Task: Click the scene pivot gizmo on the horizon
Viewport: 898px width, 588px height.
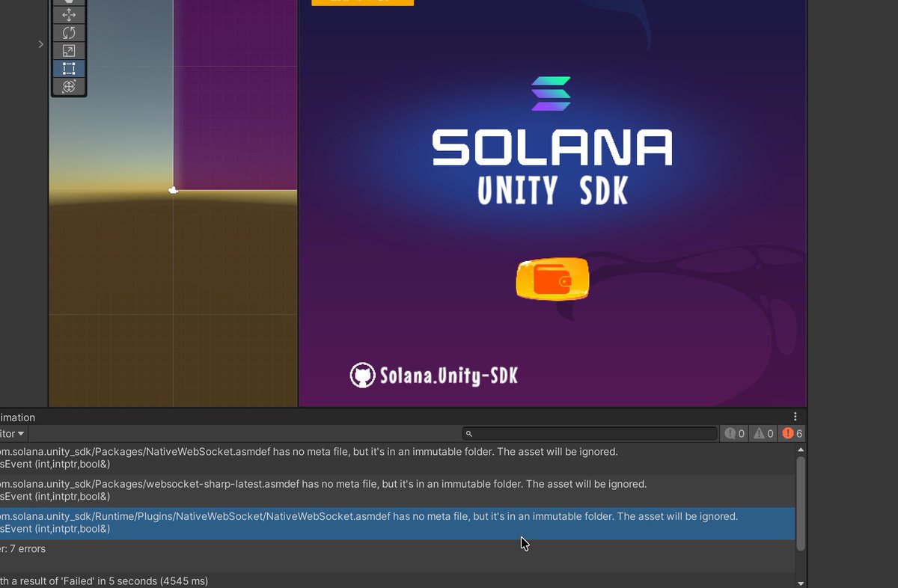Action: point(173,191)
